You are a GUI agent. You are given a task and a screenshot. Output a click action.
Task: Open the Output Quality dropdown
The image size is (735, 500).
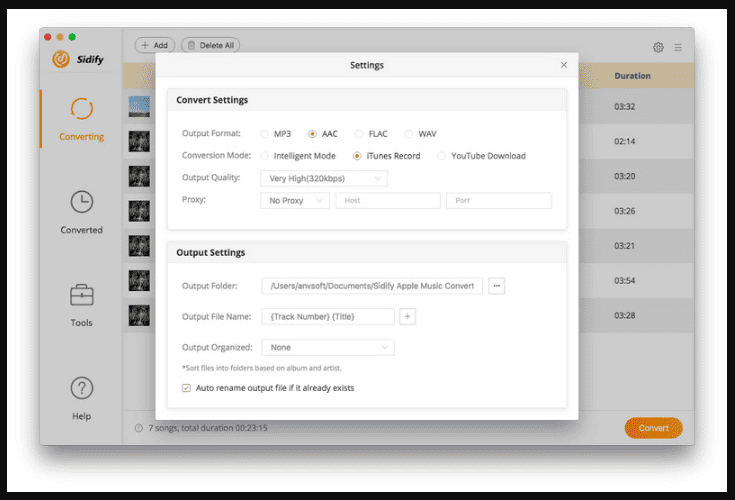[x=324, y=179]
